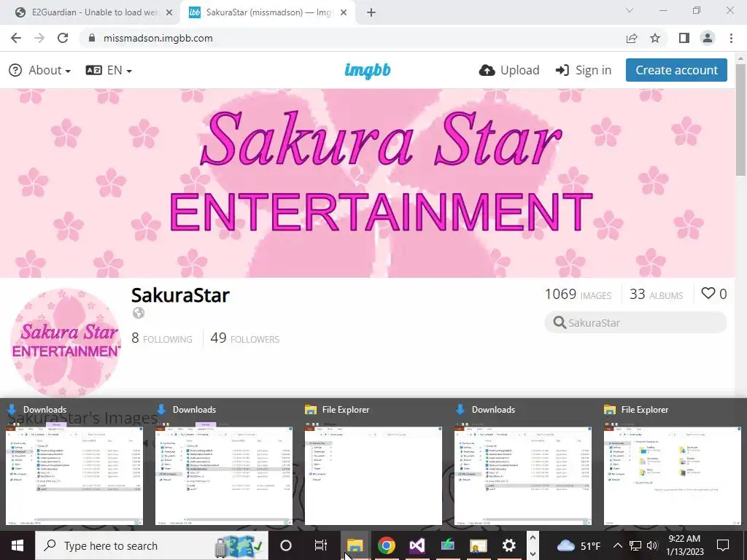Click the Upload button
Screen dimensions: 747x560
[508, 70]
